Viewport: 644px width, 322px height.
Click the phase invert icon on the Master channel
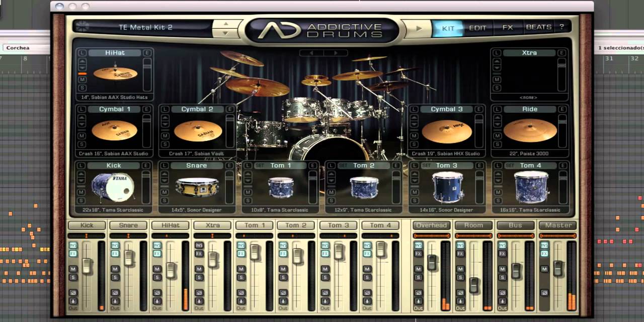coord(544,293)
